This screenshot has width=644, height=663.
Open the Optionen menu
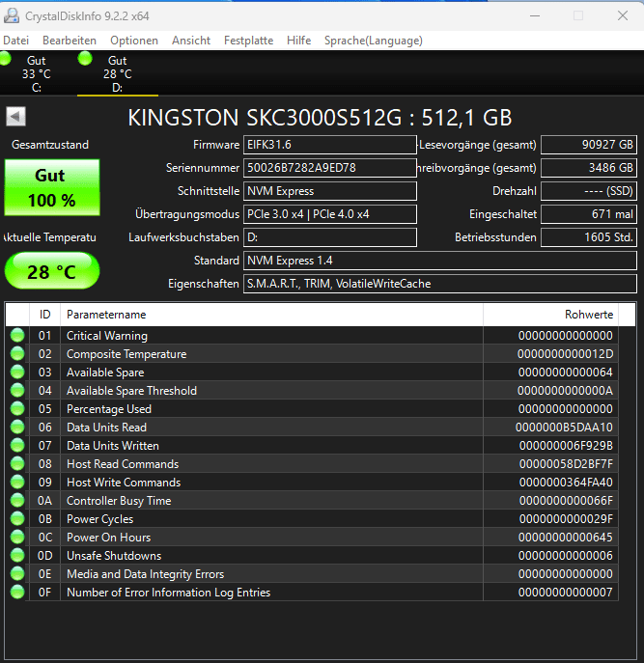134,41
